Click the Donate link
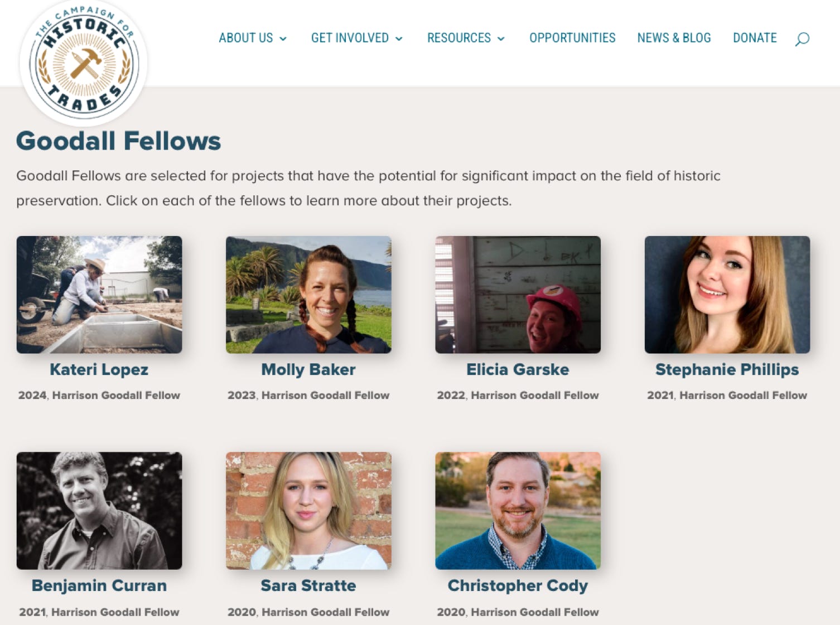Screen dimensions: 840x625 pyautogui.click(x=755, y=38)
